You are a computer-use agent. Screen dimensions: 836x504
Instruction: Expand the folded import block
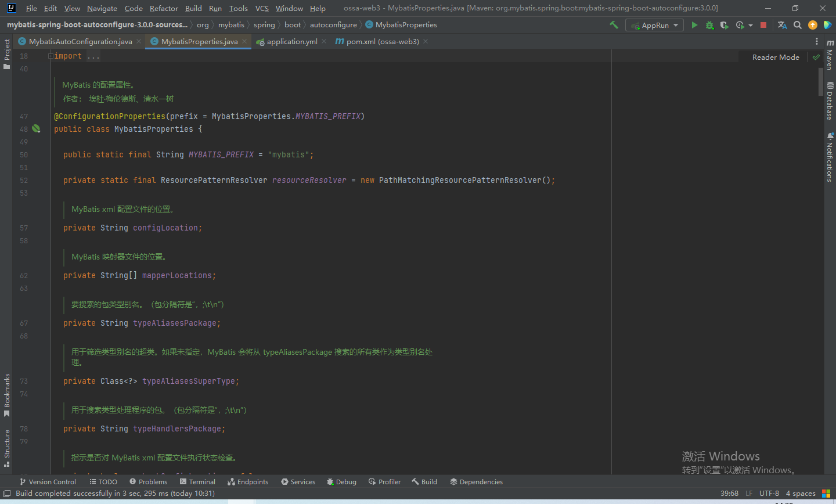51,56
